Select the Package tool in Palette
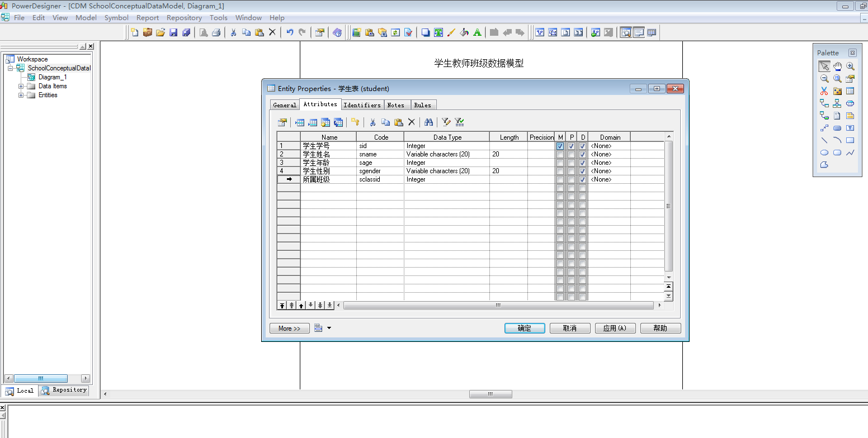 point(837,91)
